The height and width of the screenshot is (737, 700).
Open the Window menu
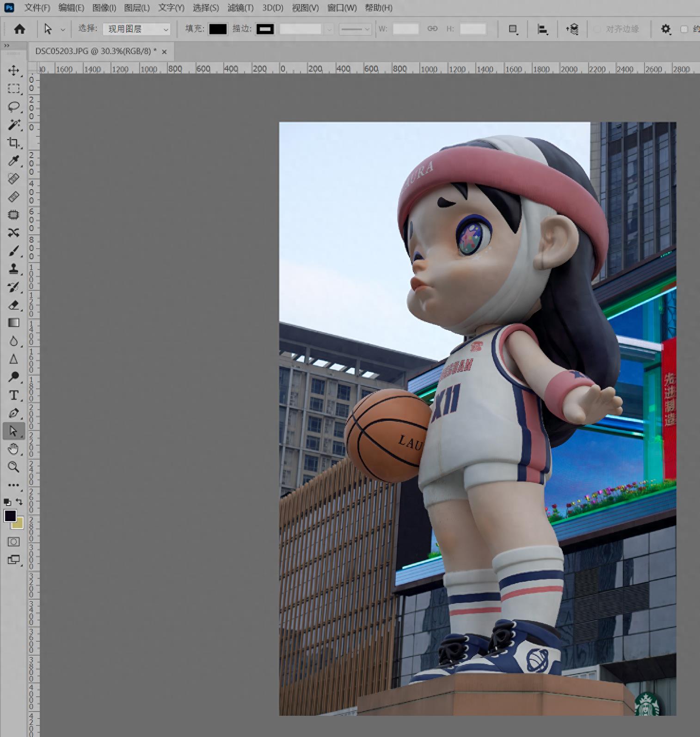pos(342,8)
